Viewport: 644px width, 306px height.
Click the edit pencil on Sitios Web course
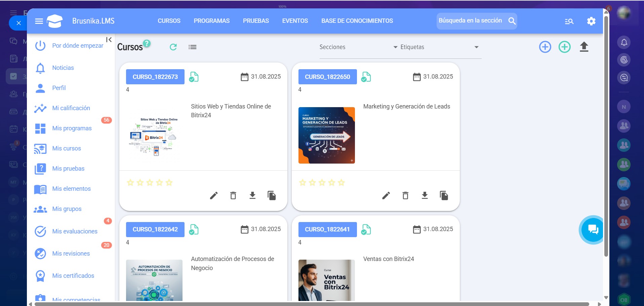[214, 195]
